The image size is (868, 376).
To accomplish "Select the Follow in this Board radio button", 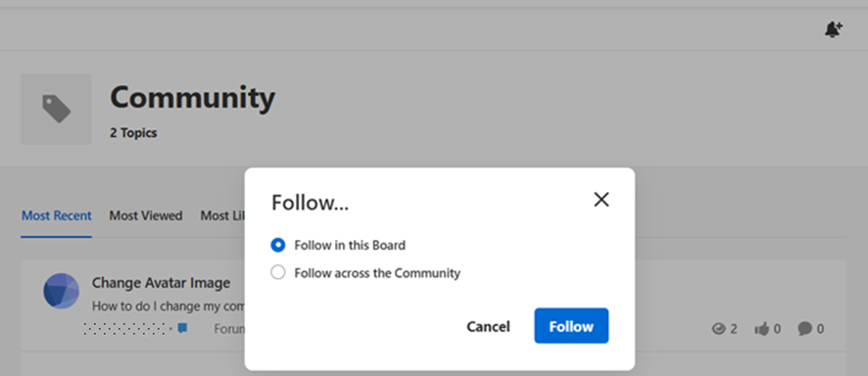I will [278, 245].
